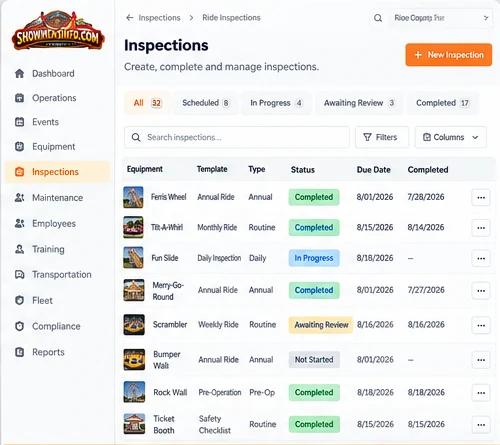The height and width of the screenshot is (445, 500).
Task: Open actions menu for Ferris Wheel row
Action: [x=481, y=197]
